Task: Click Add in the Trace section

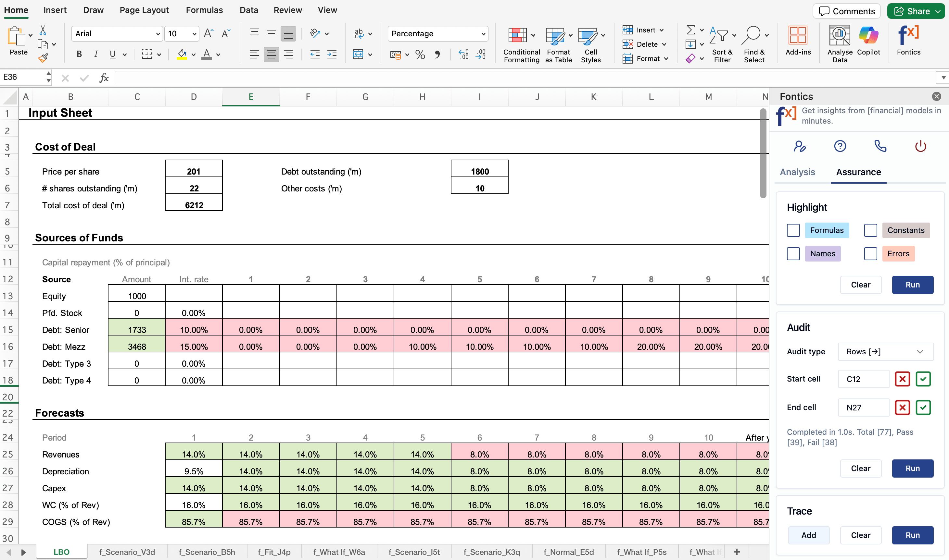Action: coord(808,535)
